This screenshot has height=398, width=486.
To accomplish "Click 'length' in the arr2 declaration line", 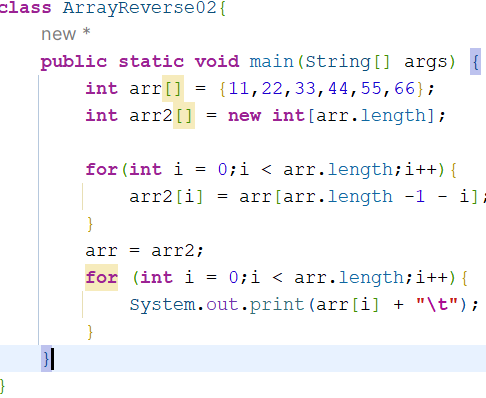I will pos(394,116).
